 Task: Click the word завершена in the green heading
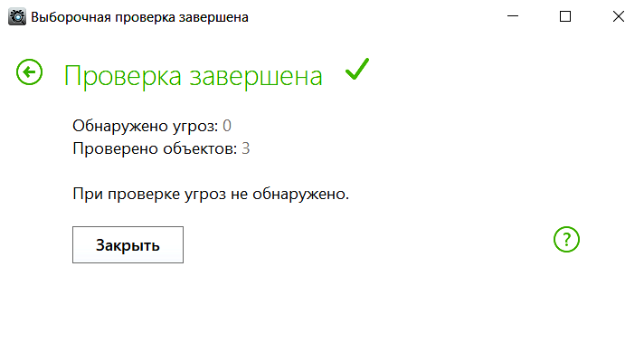[x=255, y=76]
